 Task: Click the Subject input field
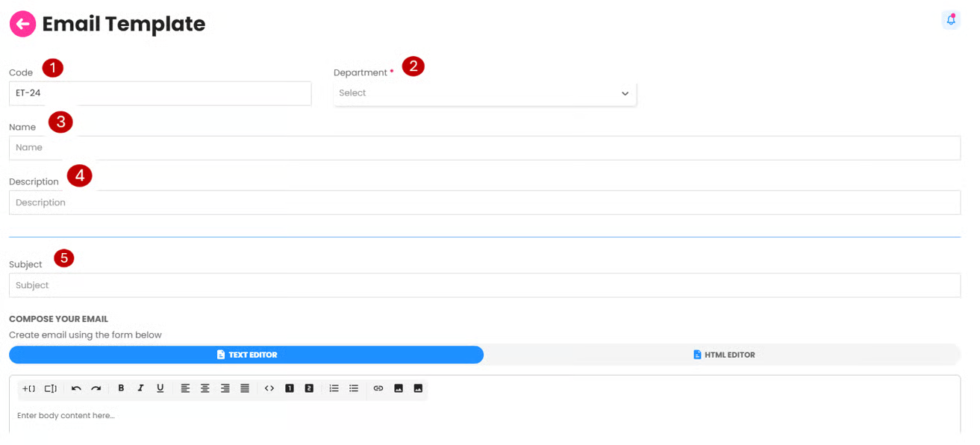484,285
